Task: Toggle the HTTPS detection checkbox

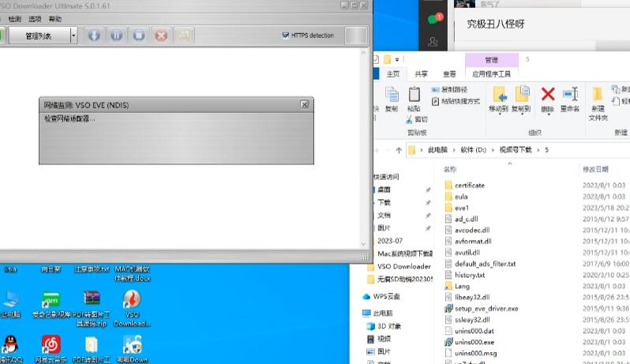Action: click(285, 36)
